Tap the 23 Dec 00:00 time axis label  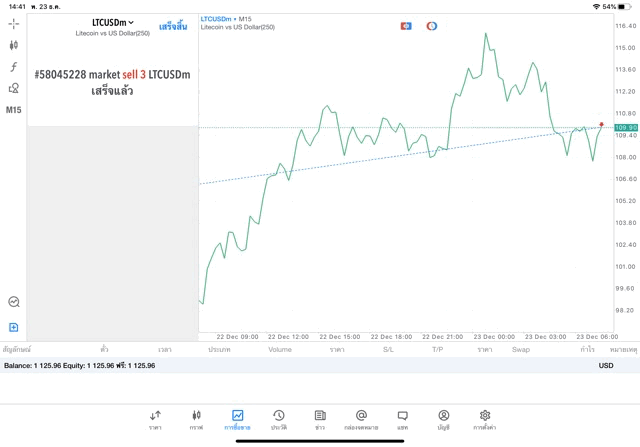(x=494, y=337)
